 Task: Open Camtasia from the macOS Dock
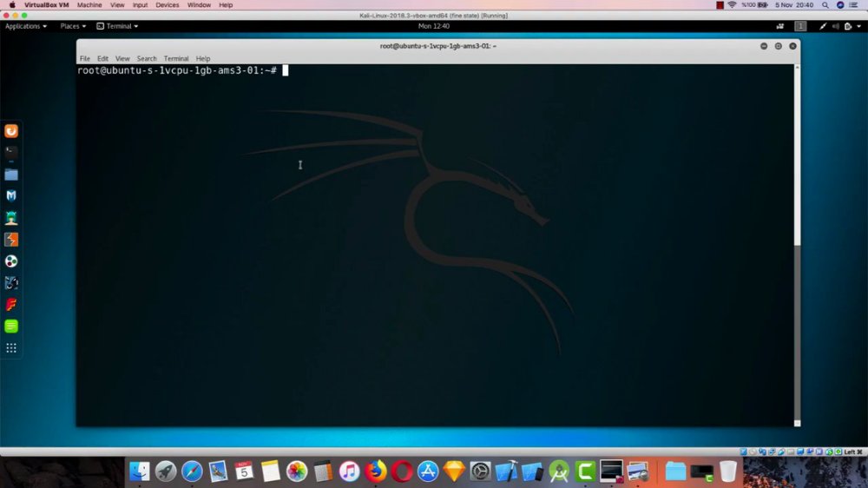click(x=585, y=472)
